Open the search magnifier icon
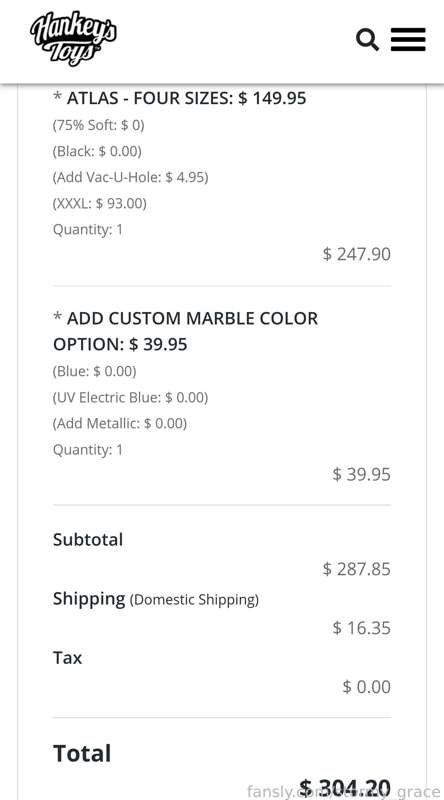 click(367, 40)
